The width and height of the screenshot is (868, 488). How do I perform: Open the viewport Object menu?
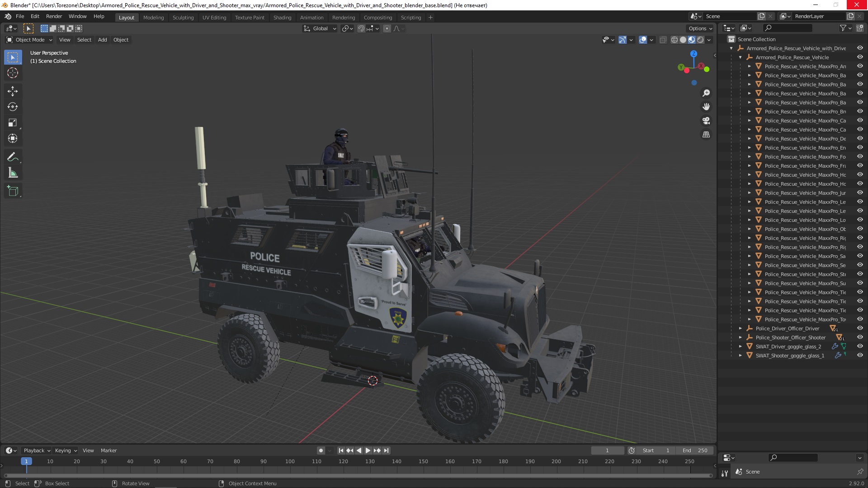pyautogui.click(x=121, y=40)
